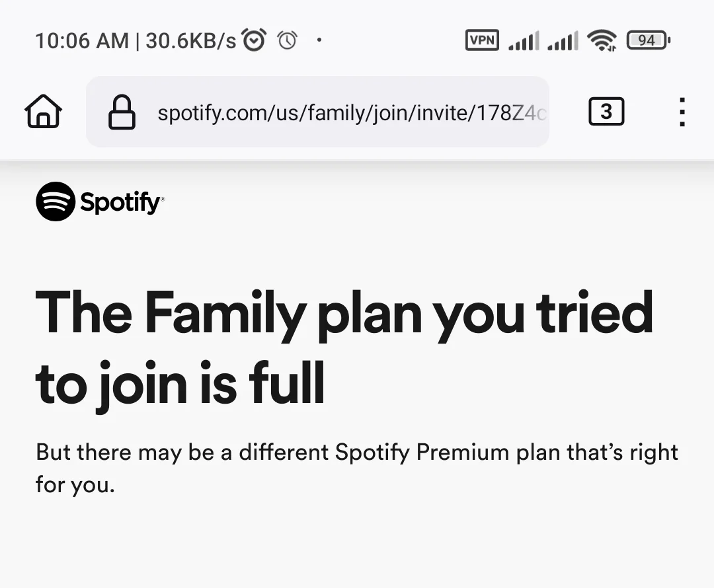Tap the first cellular signal bars
This screenshot has height=588, width=714.
coord(524,40)
